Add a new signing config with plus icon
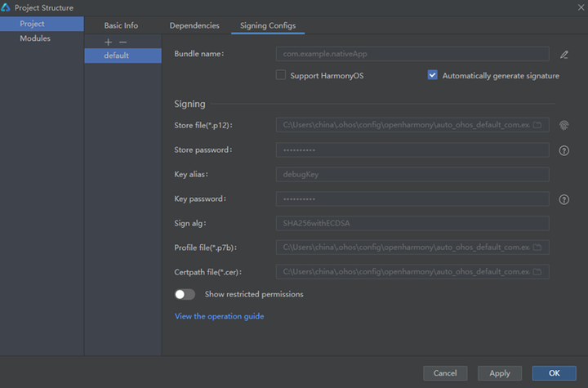 coord(109,42)
